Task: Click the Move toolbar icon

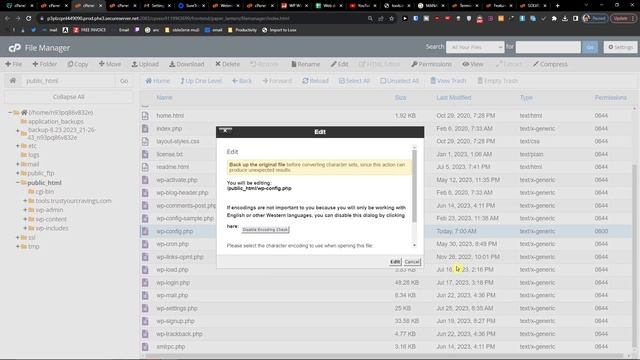Action: pos(109,64)
